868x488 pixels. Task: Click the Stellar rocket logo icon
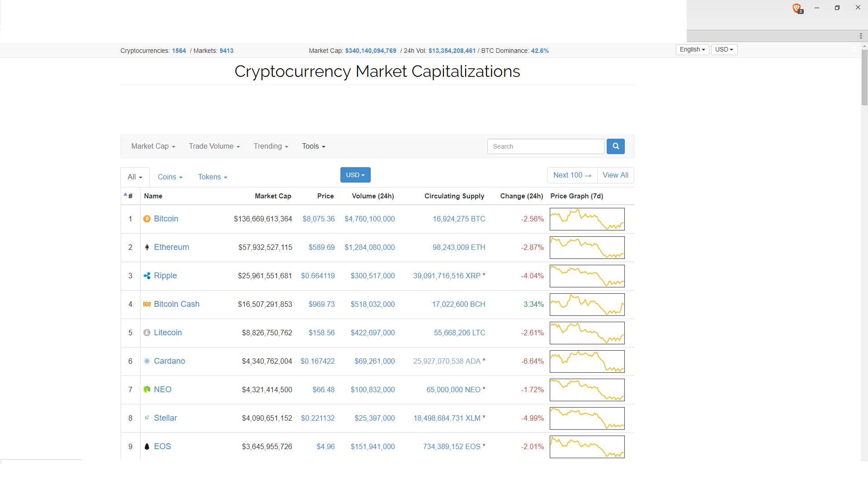click(x=147, y=418)
